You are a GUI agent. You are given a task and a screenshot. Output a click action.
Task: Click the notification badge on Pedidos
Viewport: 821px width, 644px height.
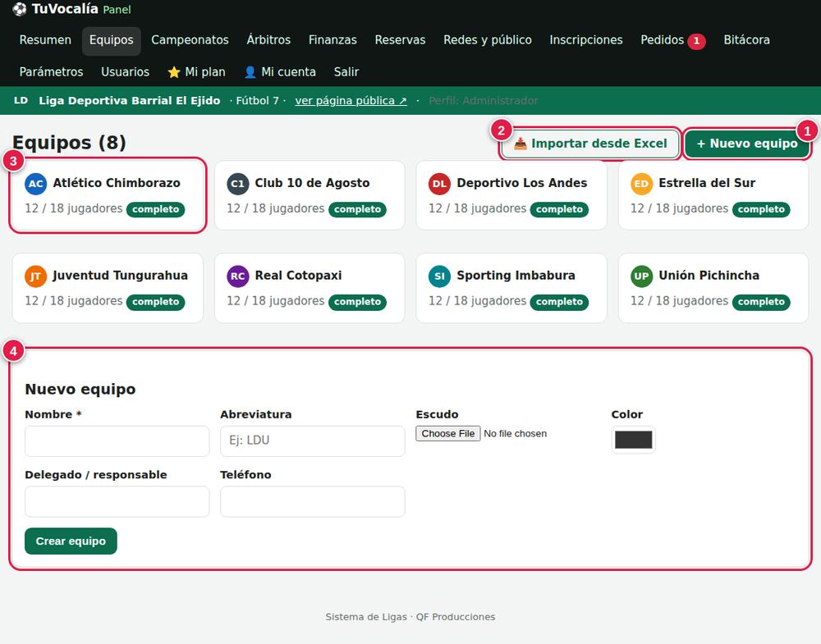tap(696, 41)
